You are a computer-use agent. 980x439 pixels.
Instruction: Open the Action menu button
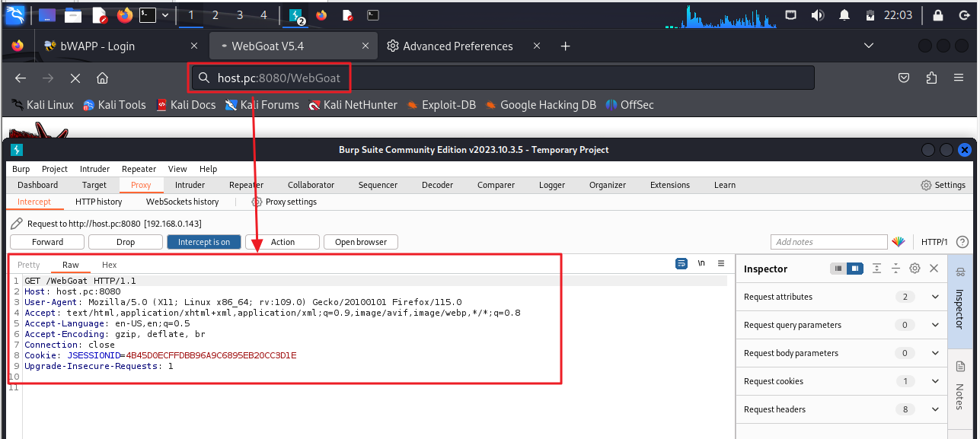[283, 242]
